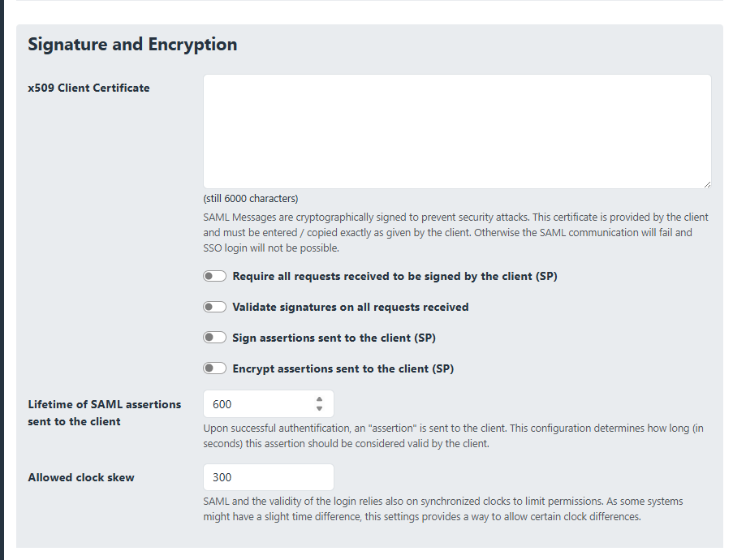733x560 pixels.
Task: Enable the Encrypt assertions sent to client switch
Action: point(214,368)
